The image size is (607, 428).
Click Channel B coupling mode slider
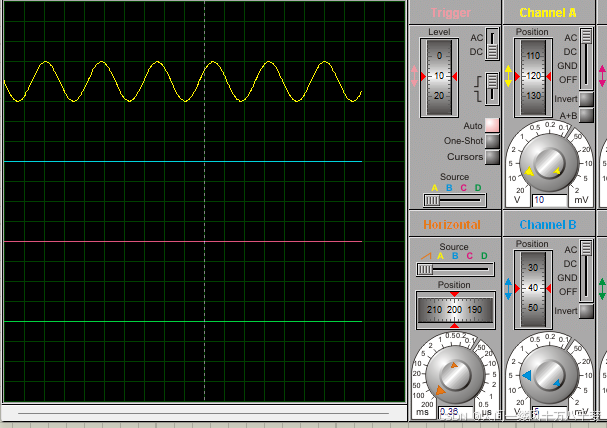[586, 271]
